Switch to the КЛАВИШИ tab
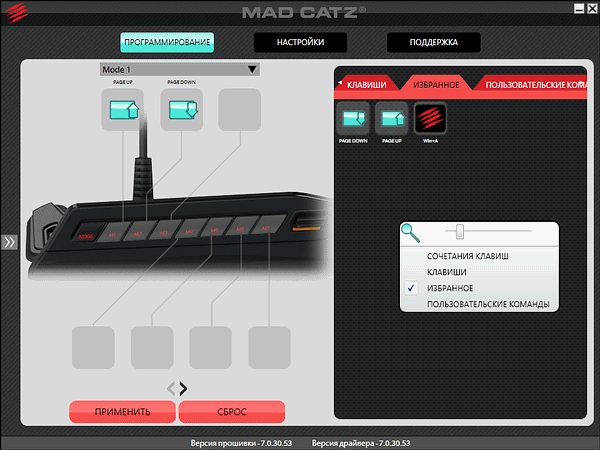This screenshot has height=450, width=600. click(x=367, y=85)
